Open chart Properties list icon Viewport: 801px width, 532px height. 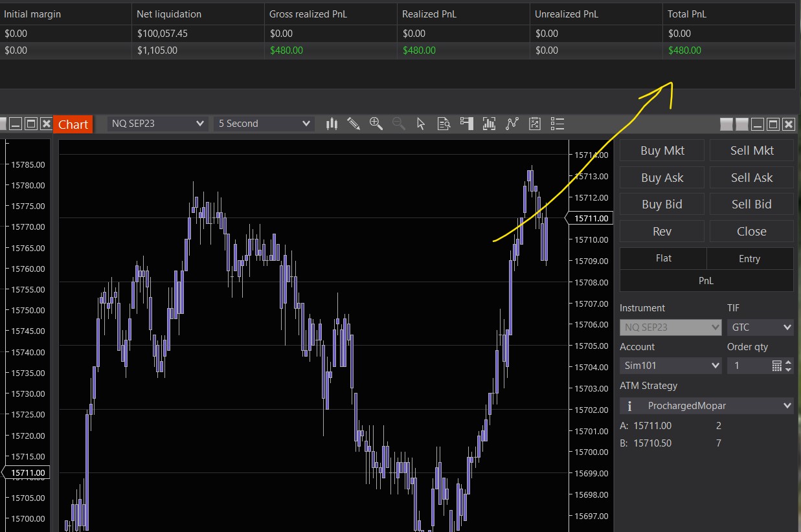click(557, 124)
